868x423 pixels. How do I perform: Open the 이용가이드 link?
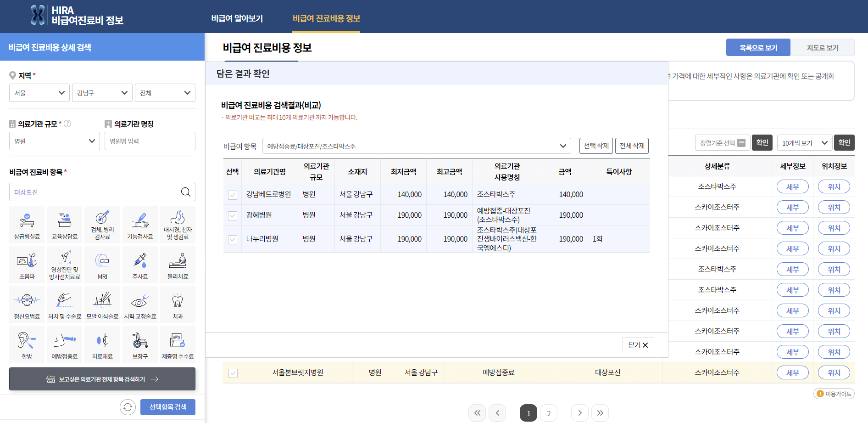pos(834,394)
